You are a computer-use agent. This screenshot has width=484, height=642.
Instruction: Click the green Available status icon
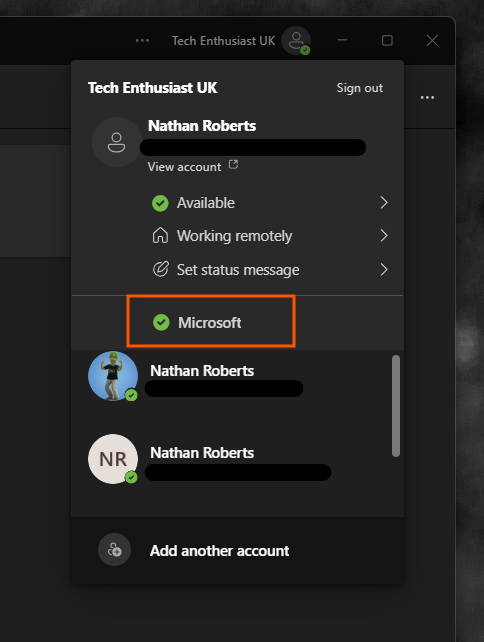click(x=160, y=203)
